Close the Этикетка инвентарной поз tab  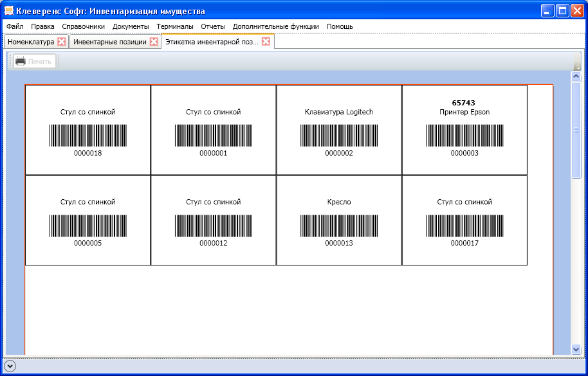point(266,42)
